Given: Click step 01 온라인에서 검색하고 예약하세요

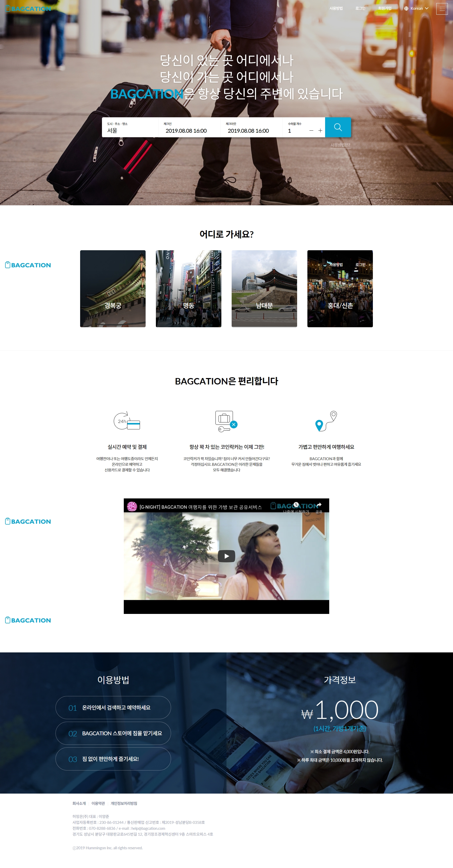Looking at the screenshot, I should 113,708.
